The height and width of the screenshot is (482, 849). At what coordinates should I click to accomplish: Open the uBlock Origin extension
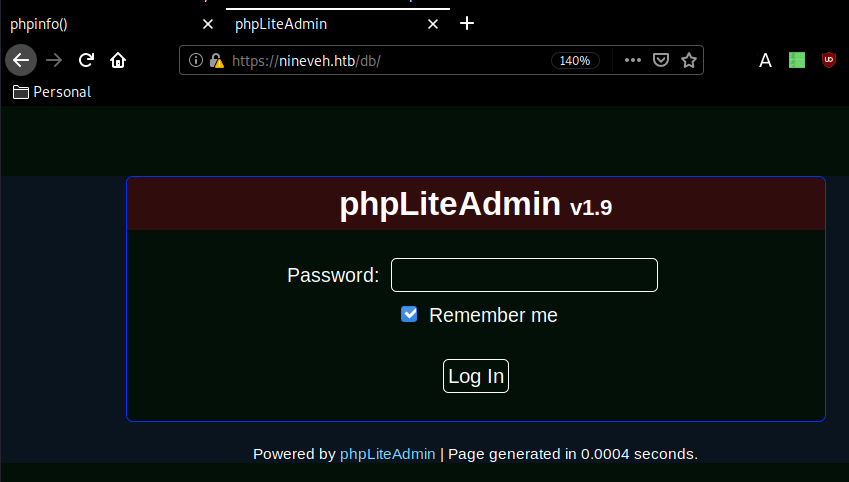coord(828,60)
